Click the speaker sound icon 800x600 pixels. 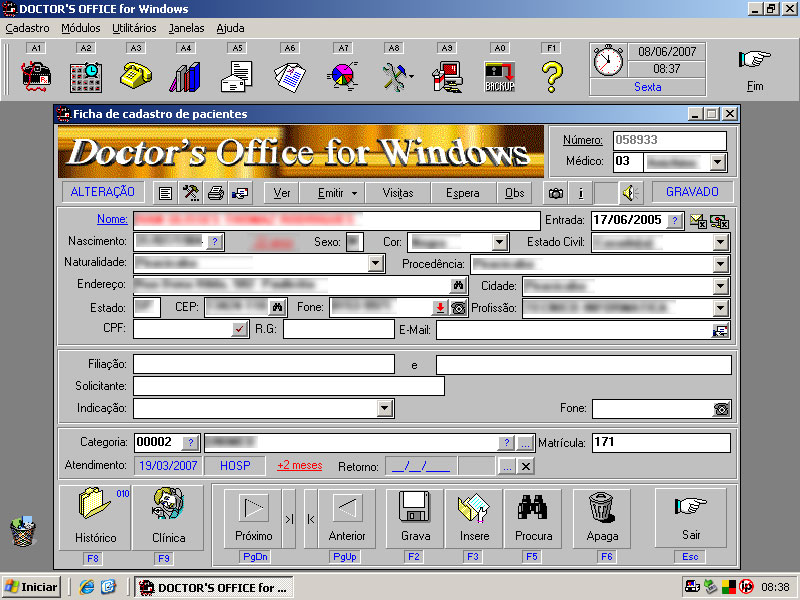tap(631, 193)
